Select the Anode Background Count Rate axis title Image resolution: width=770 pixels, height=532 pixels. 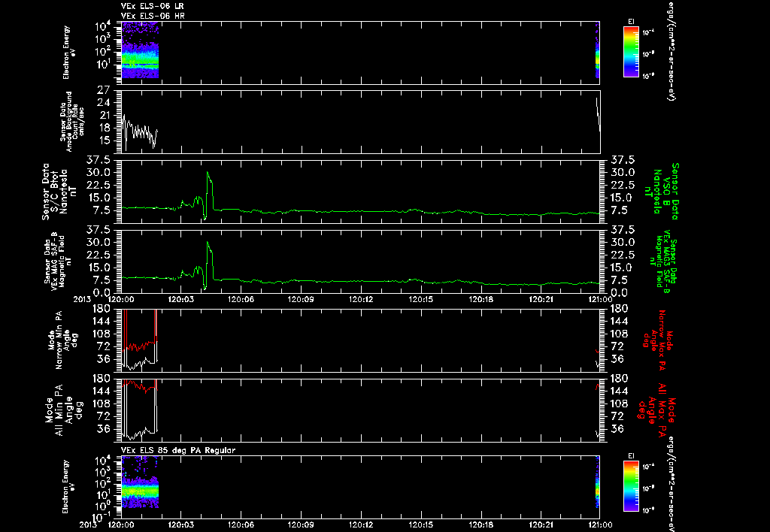pyautogui.click(x=73, y=121)
